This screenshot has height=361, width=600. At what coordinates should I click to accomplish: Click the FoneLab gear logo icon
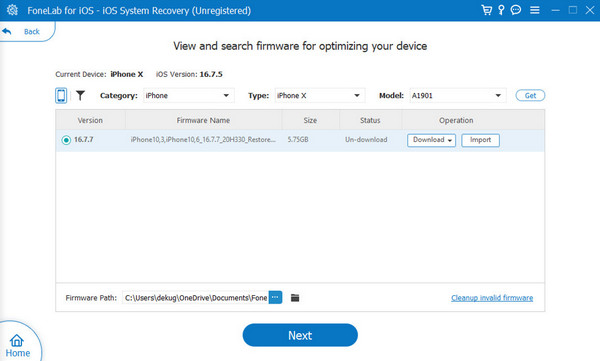pos(12,10)
